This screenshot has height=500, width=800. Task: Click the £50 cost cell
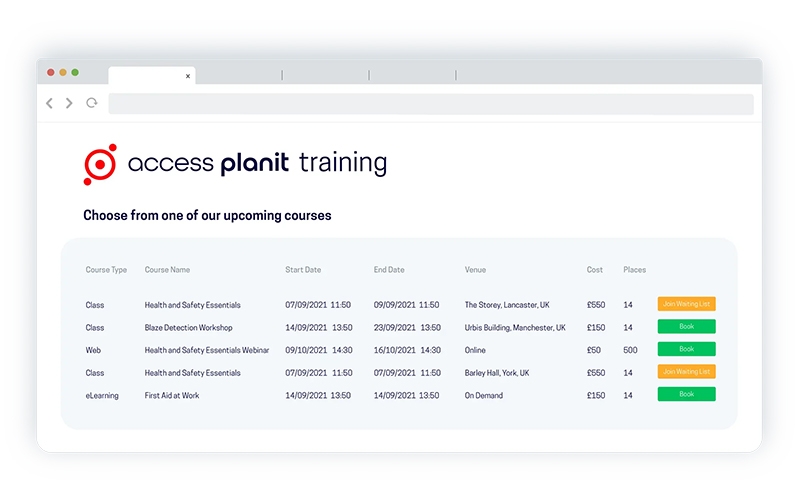(x=593, y=350)
